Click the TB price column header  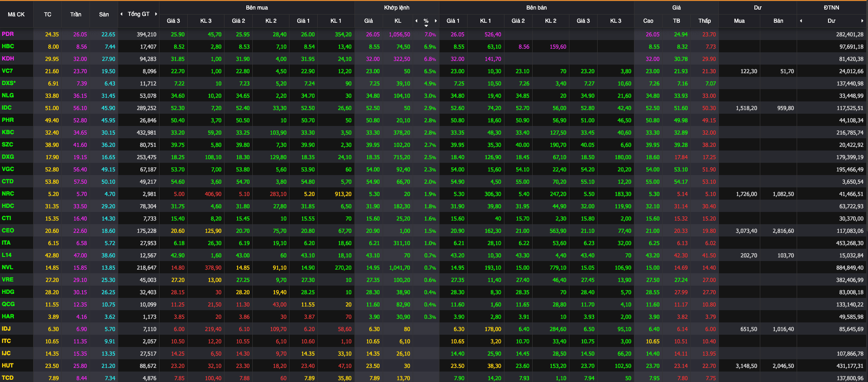[x=677, y=21]
